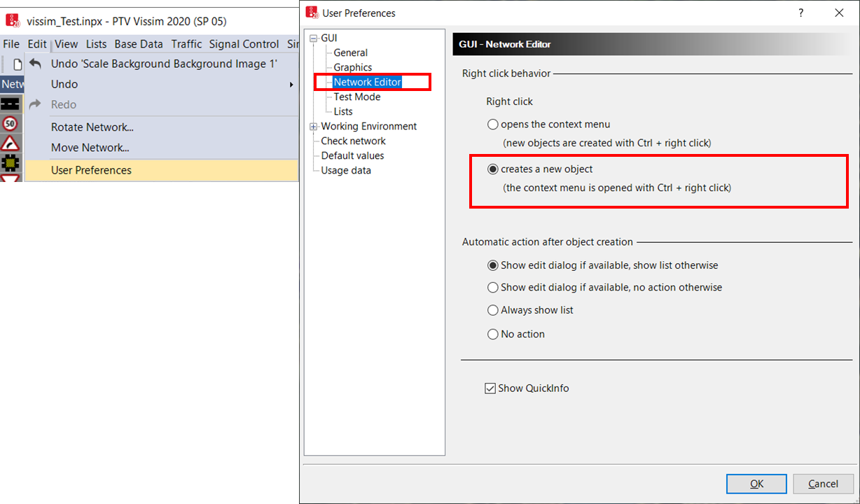860x504 pixels.
Task: Select Usage data tree item
Action: pyautogui.click(x=346, y=170)
